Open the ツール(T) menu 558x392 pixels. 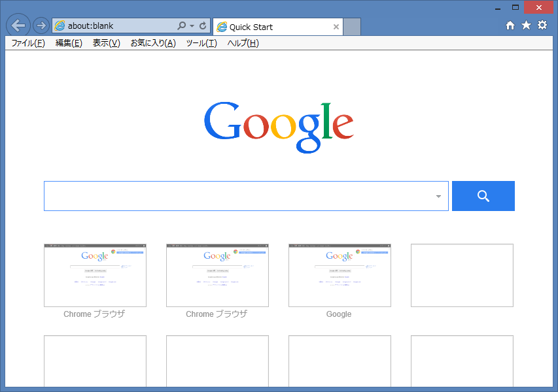click(x=201, y=43)
